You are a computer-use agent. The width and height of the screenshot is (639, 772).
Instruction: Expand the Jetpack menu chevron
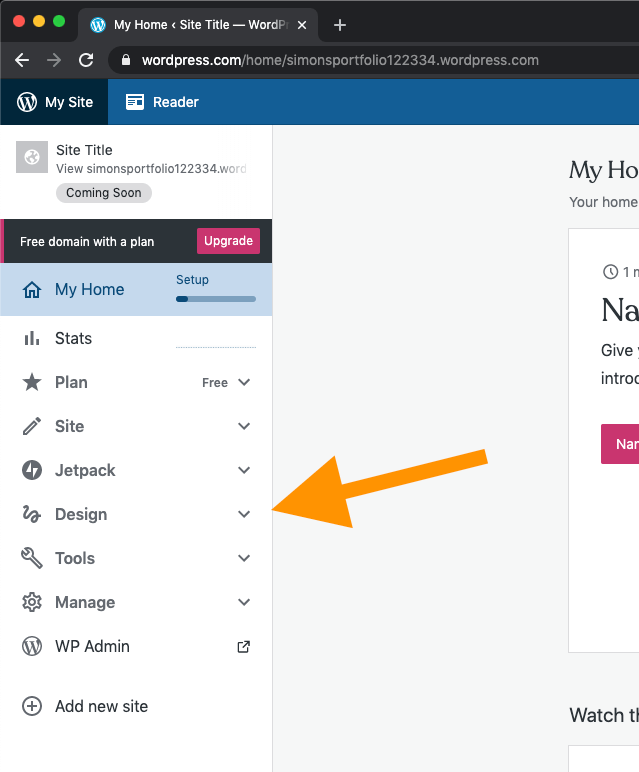coord(244,470)
